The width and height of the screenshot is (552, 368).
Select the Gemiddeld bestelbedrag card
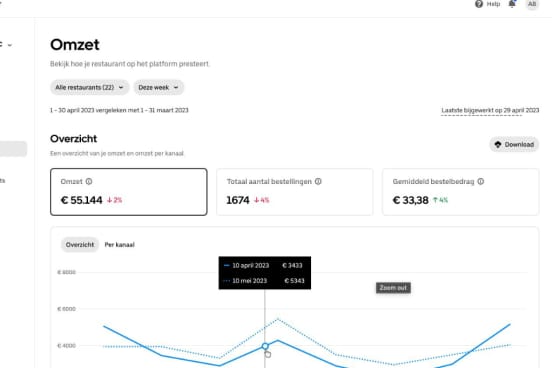click(x=460, y=192)
